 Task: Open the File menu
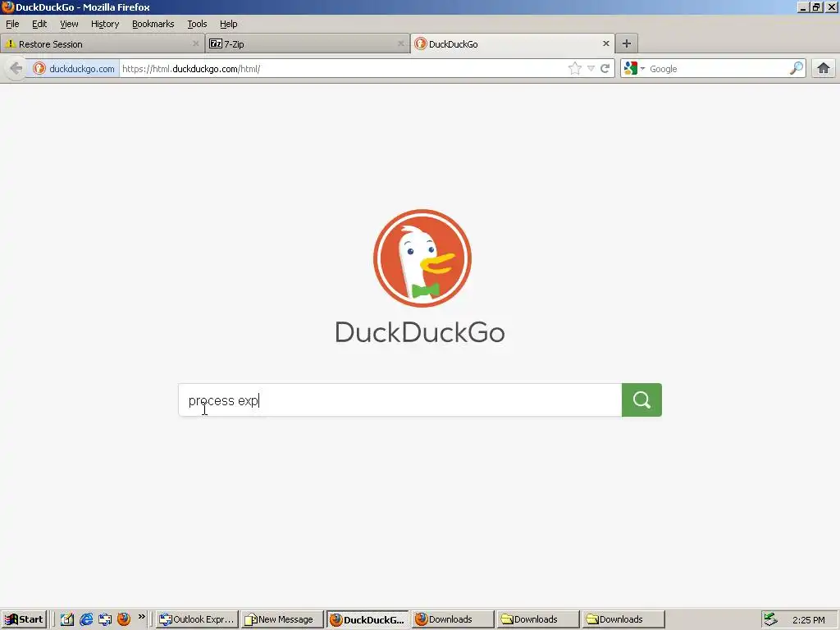click(12, 24)
